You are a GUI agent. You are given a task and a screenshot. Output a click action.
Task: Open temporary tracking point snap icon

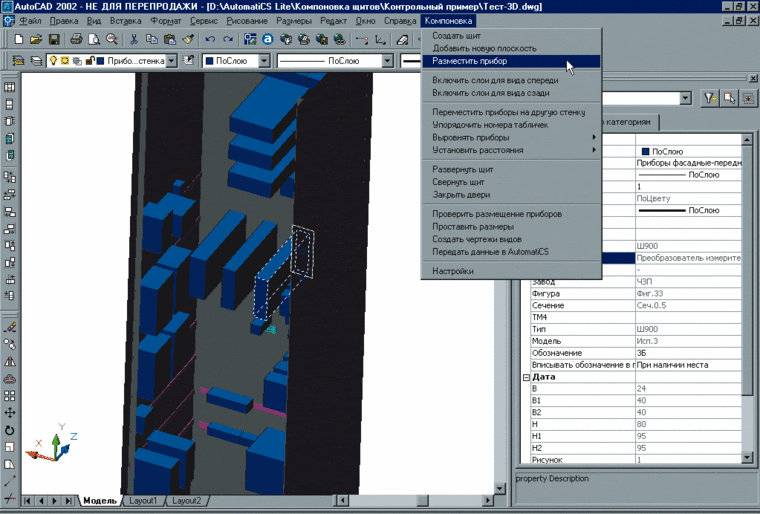point(362,40)
